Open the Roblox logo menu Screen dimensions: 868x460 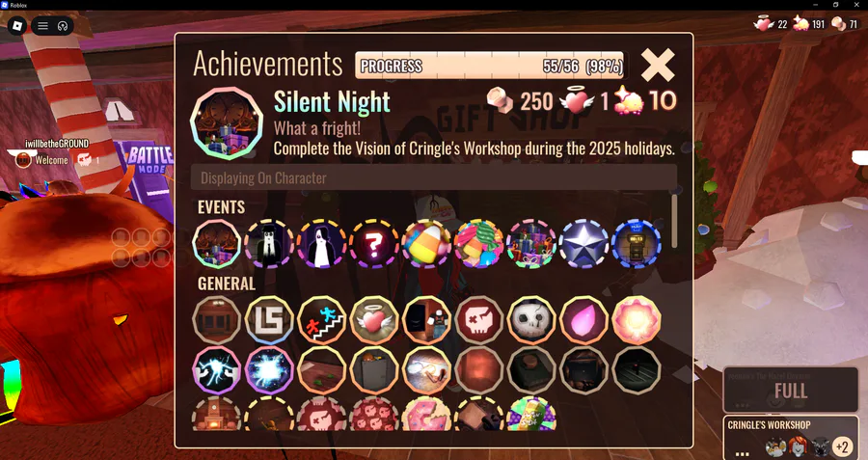tap(17, 25)
